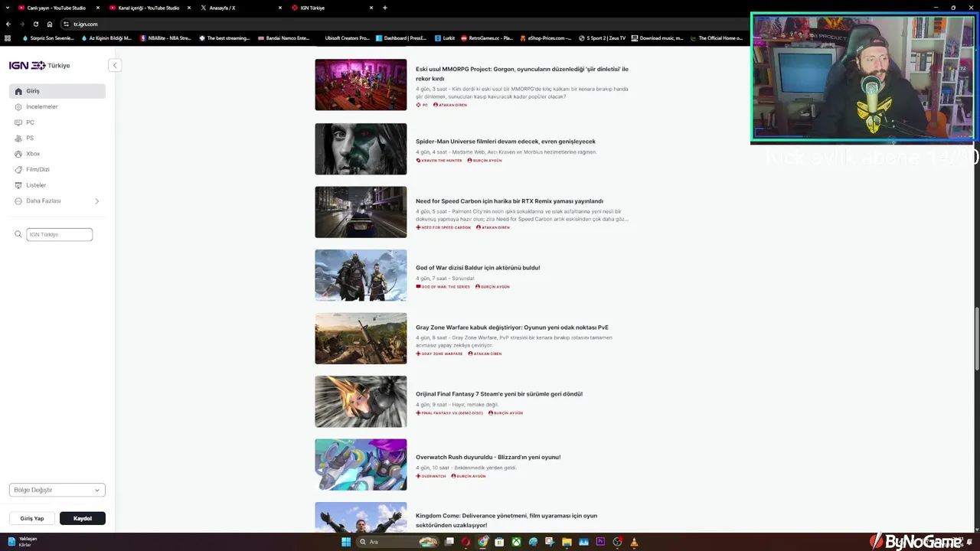Open Overwatch Rush duyuruldu headline
The width and height of the screenshot is (980, 551).
pyautogui.click(x=488, y=457)
